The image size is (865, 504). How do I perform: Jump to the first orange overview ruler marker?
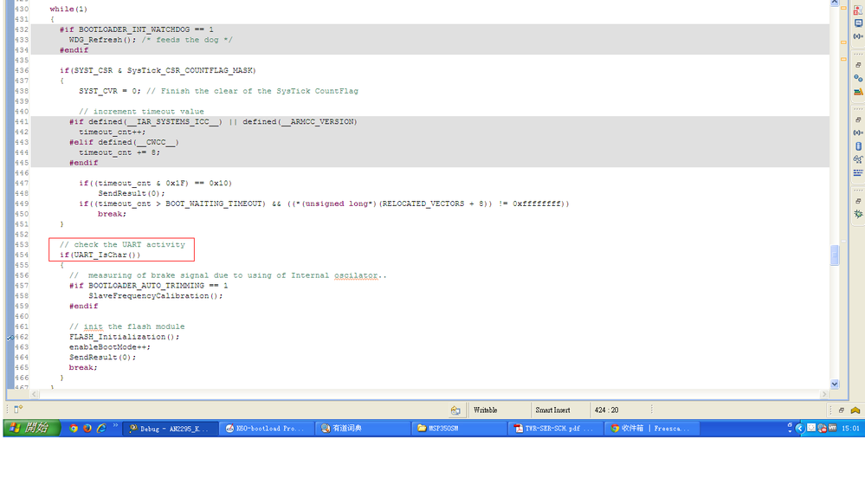pos(843,9)
